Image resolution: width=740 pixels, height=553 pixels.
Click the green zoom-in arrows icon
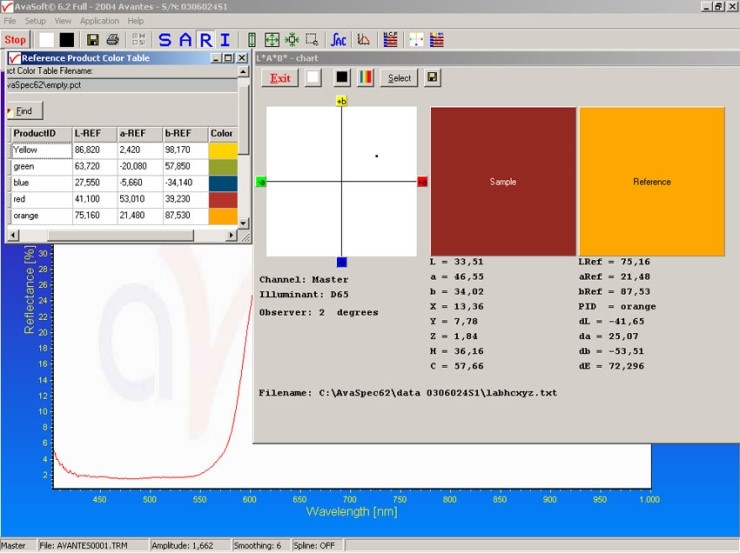pos(292,40)
